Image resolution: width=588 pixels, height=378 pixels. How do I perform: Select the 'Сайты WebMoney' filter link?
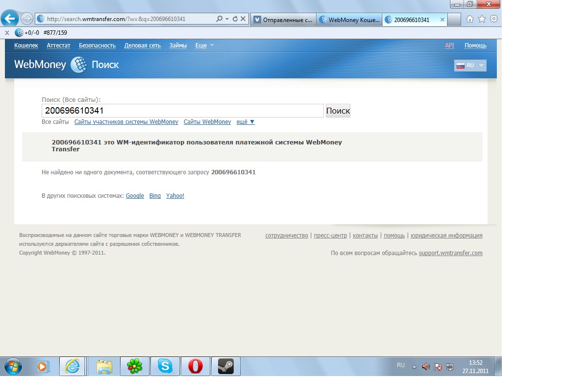point(207,122)
